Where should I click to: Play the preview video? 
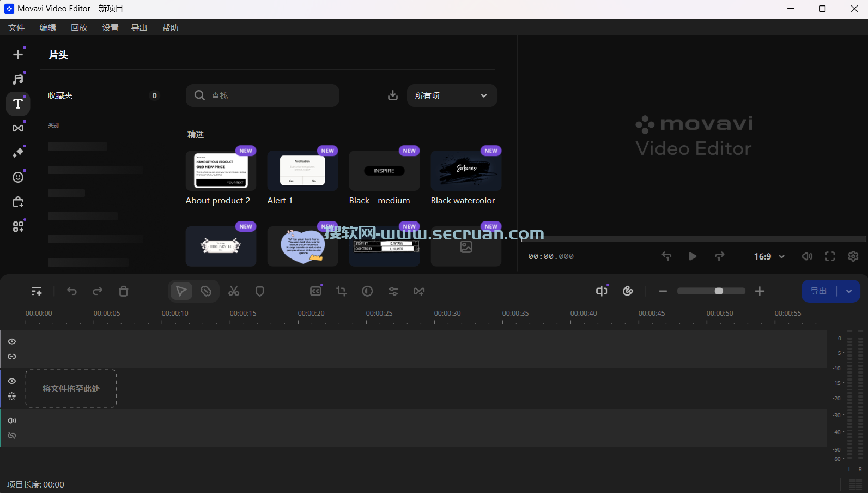coord(693,256)
